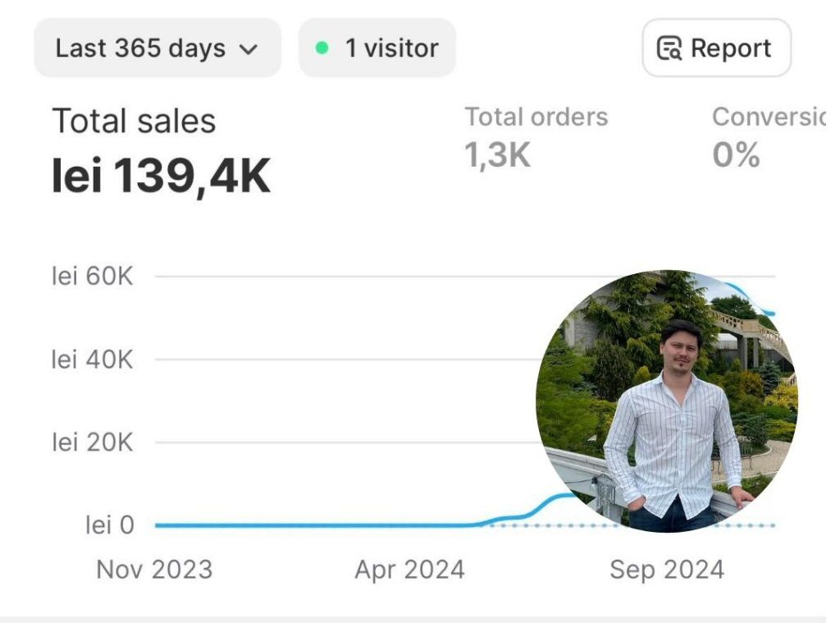Click the chevron arrow beside Last 365 days
Image resolution: width=840 pixels, height=623 pixels.
[248, 49]
